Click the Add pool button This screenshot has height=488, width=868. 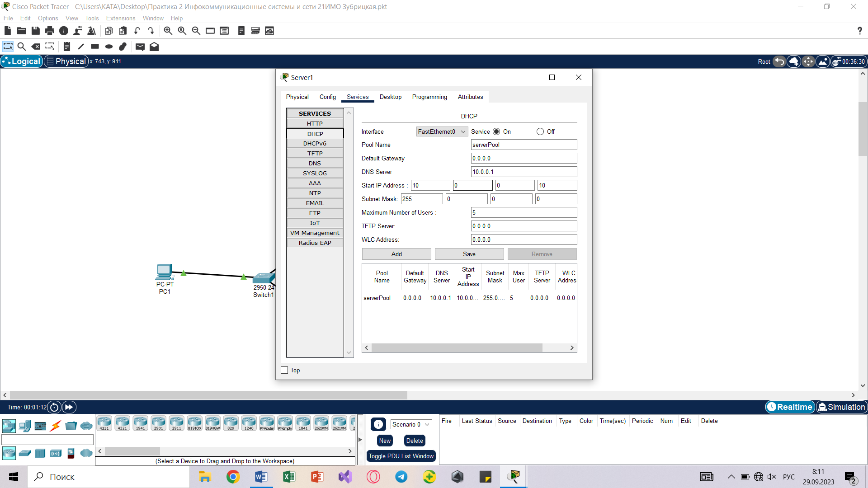396,254
